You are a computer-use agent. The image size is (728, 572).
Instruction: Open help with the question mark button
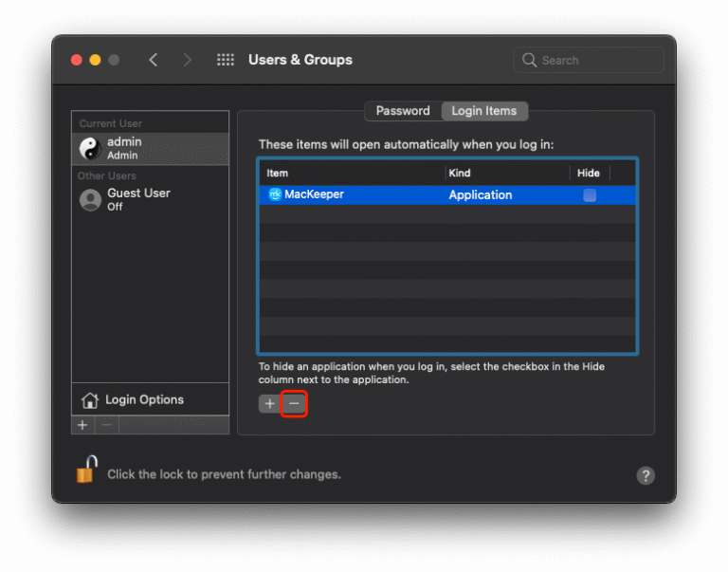[x=646, y=475]
